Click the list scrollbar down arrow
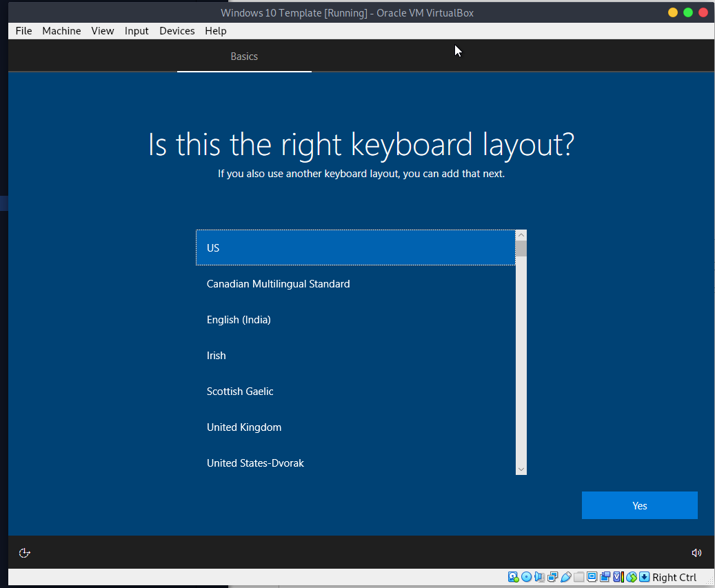 click(x=521, y=469)
